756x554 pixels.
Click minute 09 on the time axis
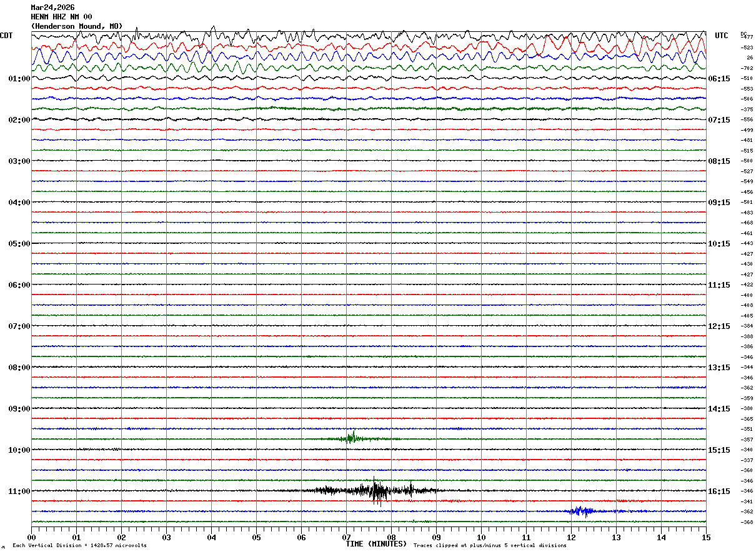tap(436, 537)
